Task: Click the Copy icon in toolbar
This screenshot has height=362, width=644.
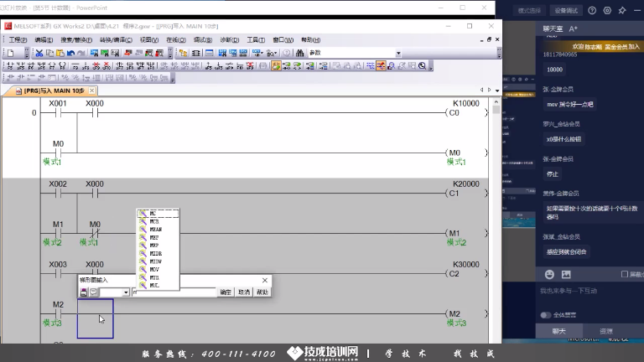Action: pyautogui.click(x=49, y=53)
